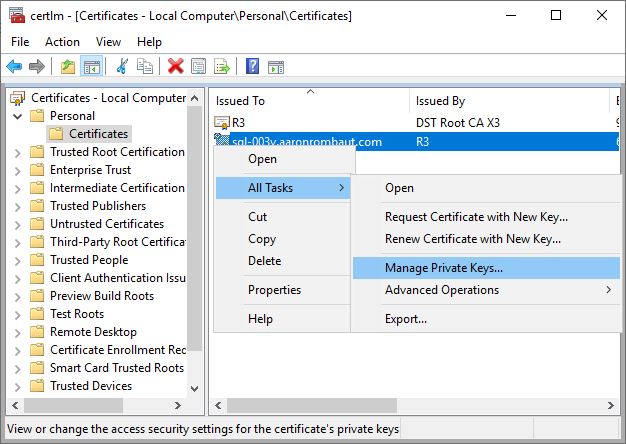626x444 pixels.
Task: Open the Action menu
Action: click(62, 42)
